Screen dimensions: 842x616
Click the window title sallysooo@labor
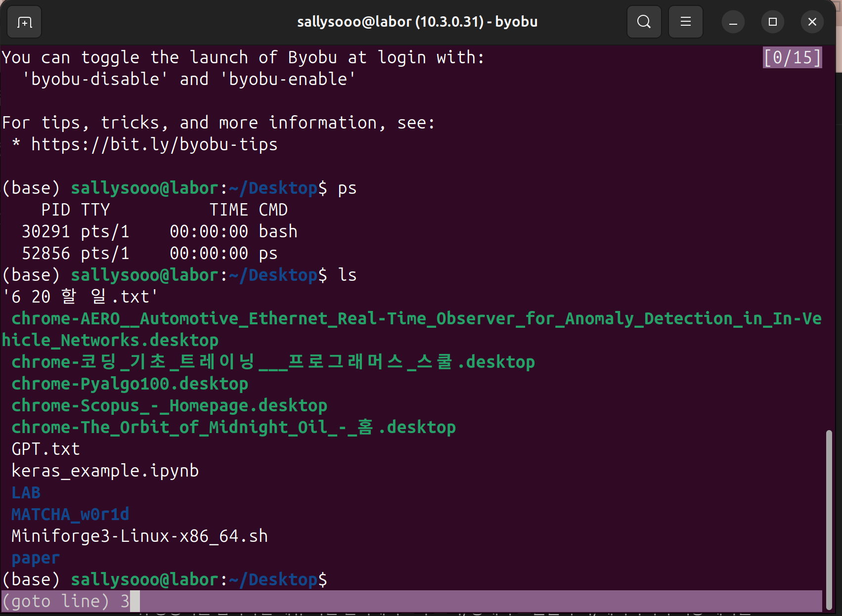tap(417, 22)
